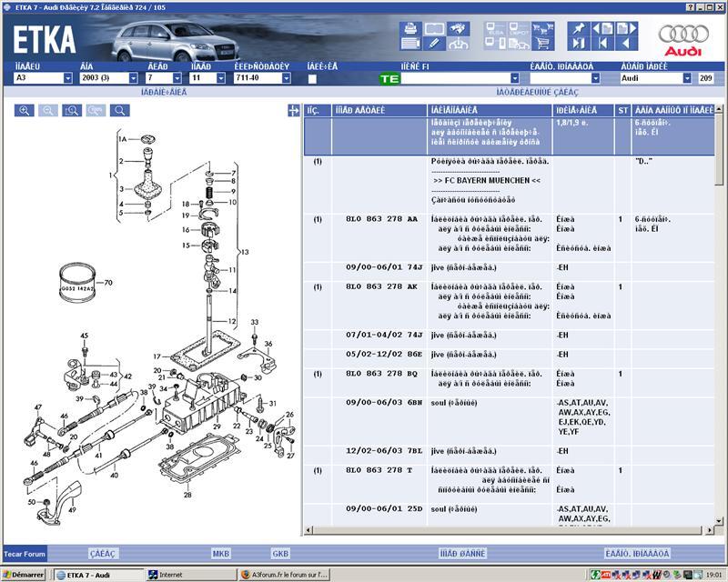Click the plain magnifier icon above the diagram
Screen dimensions: 728x582
(x=119, y=110)
